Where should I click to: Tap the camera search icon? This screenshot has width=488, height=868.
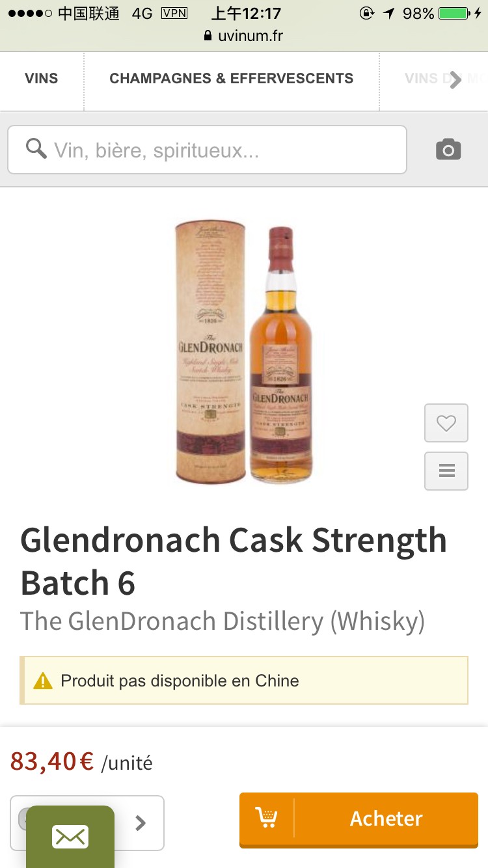[x=448, y=150]
